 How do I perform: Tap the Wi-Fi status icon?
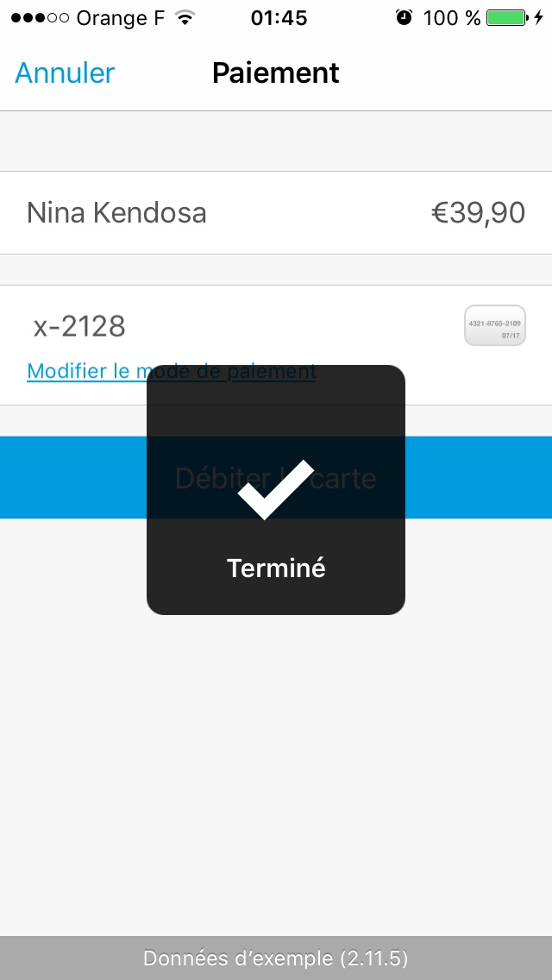[184, 18]
